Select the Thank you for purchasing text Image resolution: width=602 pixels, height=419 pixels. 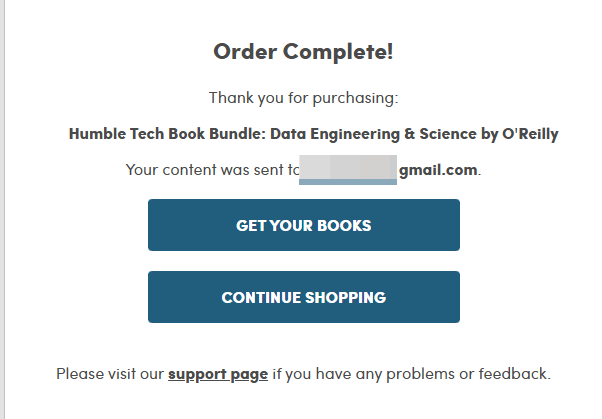[x=303, y=98]
